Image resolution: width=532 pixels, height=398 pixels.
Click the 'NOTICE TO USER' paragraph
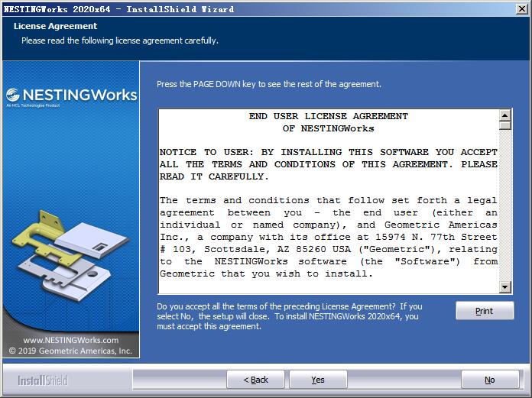click(x=329, y=164)
